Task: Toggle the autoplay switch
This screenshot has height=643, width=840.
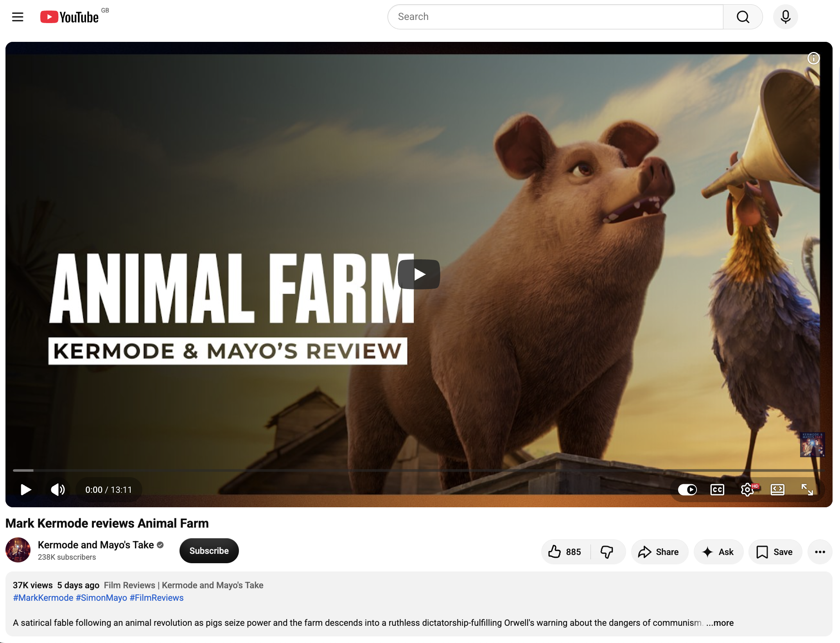Action: point(687,490)
